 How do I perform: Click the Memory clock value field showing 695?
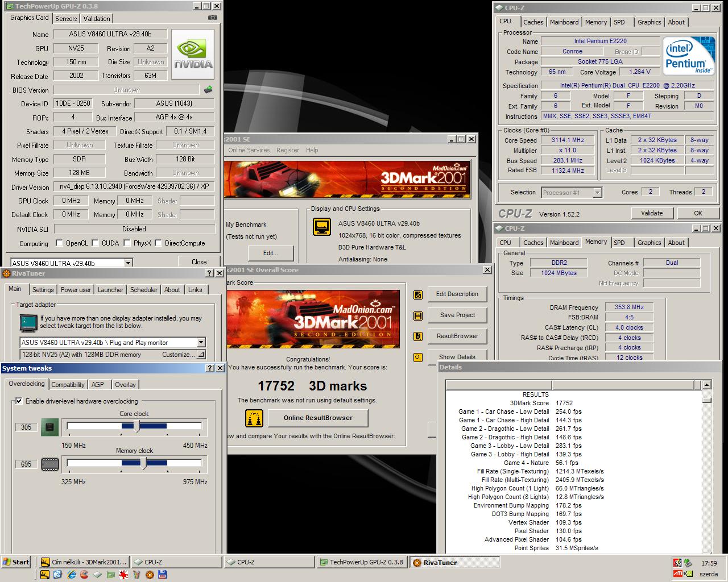coord(26,464)
